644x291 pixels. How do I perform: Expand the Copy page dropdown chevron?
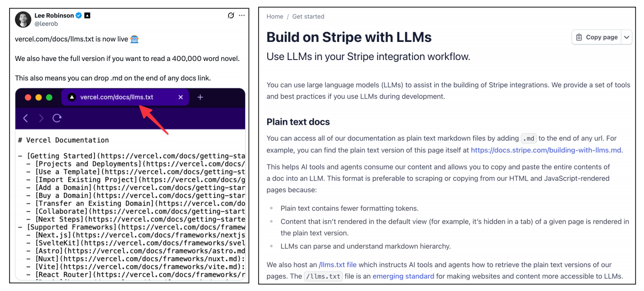tap(627, 37)
